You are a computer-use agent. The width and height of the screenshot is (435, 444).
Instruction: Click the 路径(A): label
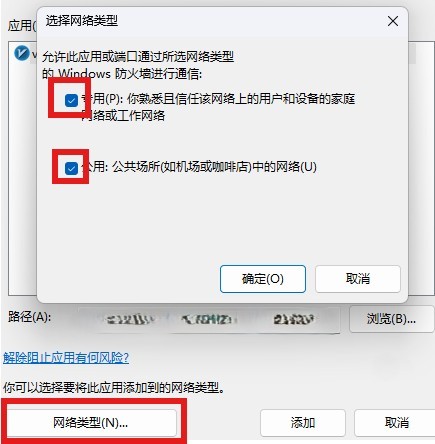click(x=29, y=317)
